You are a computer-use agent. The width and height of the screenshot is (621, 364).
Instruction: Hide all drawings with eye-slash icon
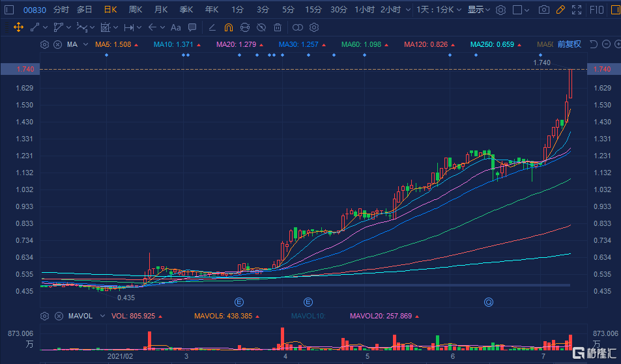point(261,27)
